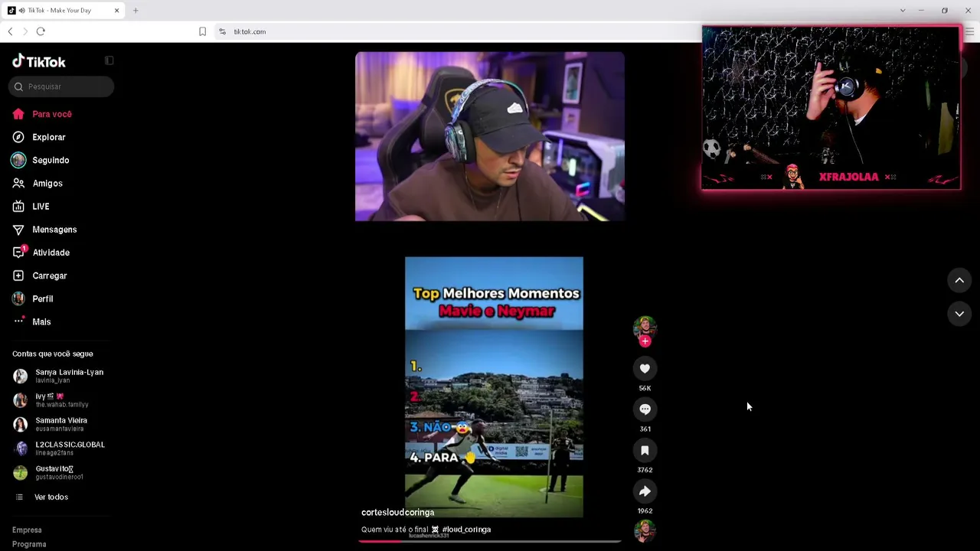Close the TikTok browser tab

pyautogui.click(x=116, y=11)
